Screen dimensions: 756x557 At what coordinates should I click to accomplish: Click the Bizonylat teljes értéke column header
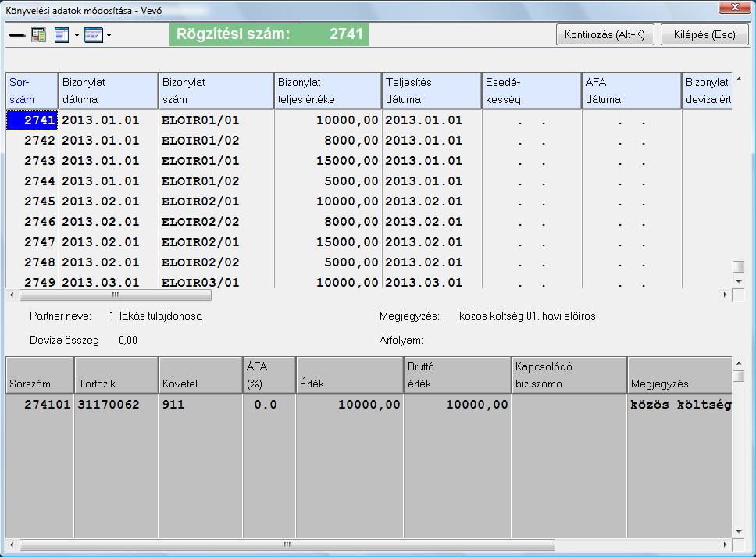pyautogui.click(x=327, y=91)
